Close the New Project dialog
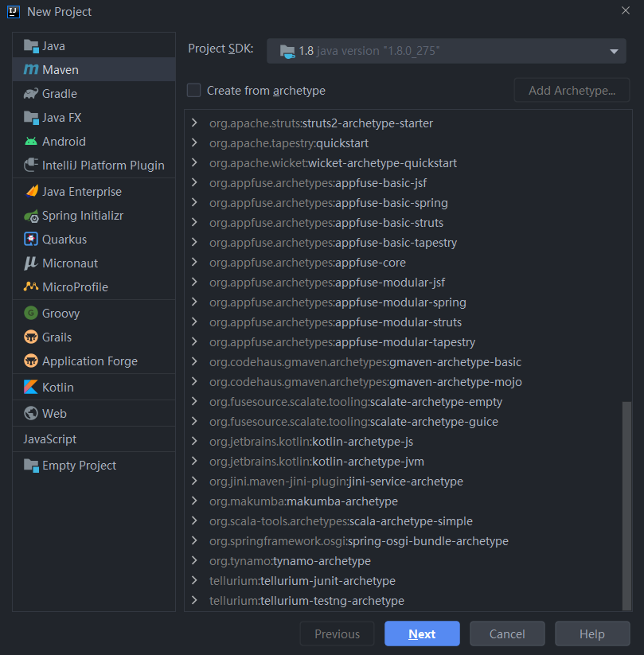Image resolution: width=644 pixels, height=655 pixels. [x=625, y=11]
